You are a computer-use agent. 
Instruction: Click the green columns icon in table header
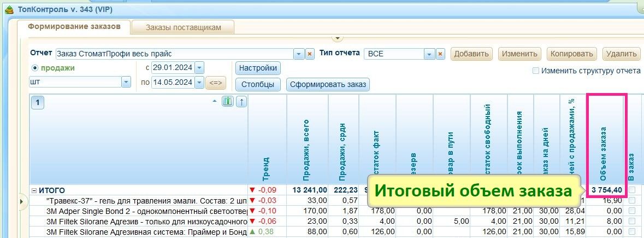228,101
